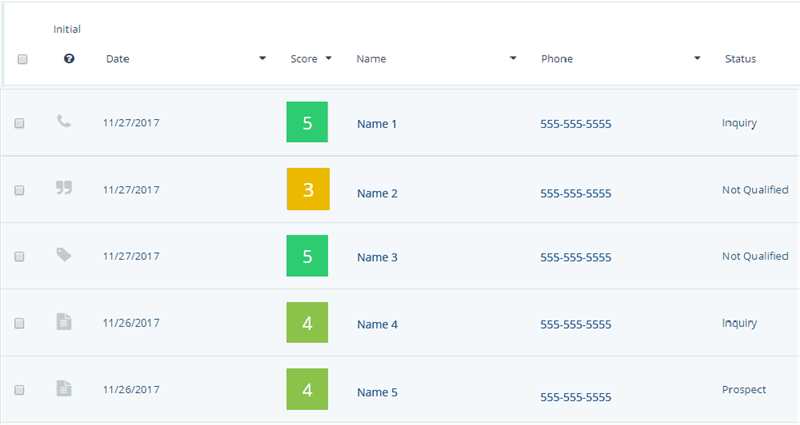Screen dimensions: 800x425
Task: Click the green score 5 box for Name 1
Action: pos(307,122)
